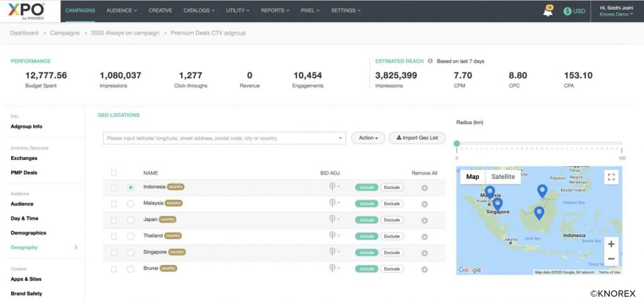This screenshot has width=644, height=303.
Task: Expand bid adjustment for Singapore
Action: pos(334,253)
